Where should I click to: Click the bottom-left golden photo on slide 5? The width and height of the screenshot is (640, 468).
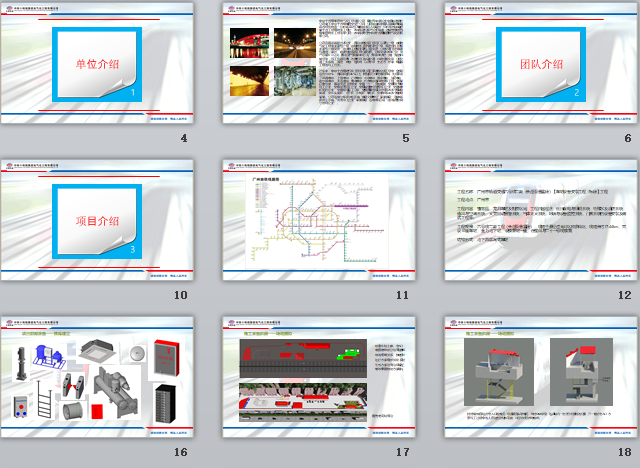250,80
